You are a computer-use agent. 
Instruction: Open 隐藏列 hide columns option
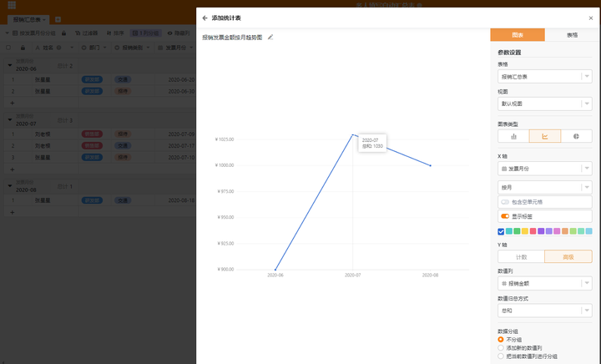[x=179, y=33]
